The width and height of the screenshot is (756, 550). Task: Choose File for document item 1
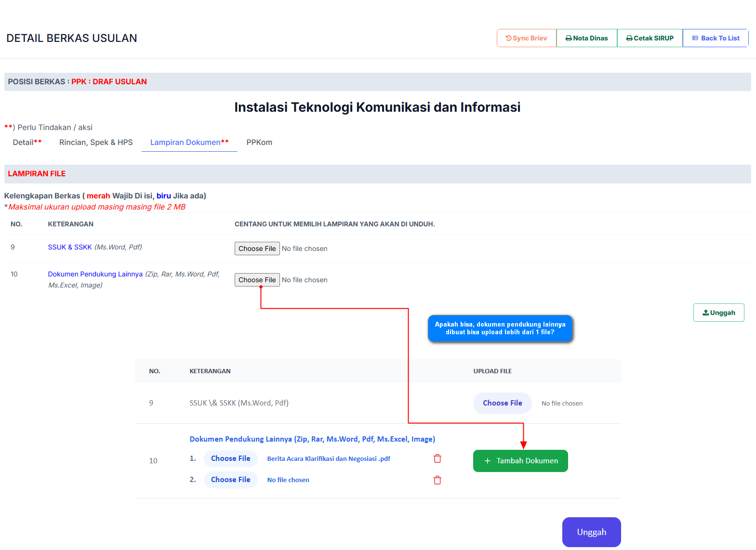pyautogui.click(x=230, y=458)
